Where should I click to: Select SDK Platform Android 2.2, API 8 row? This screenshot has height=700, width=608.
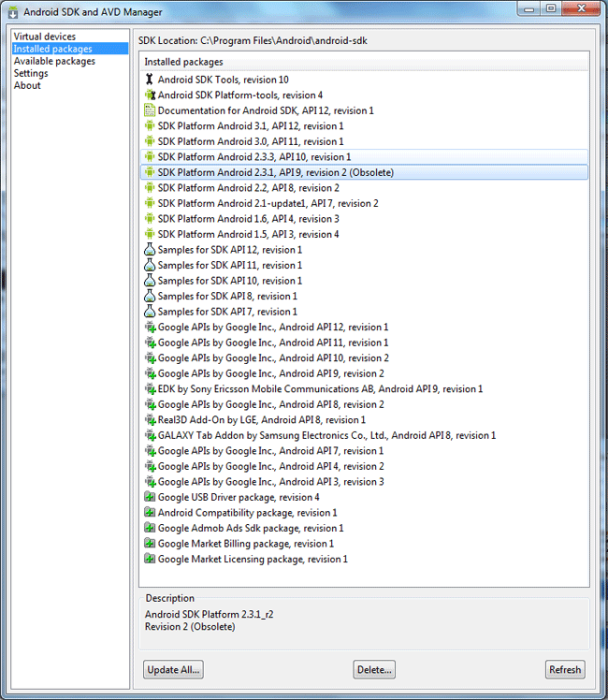364,188
